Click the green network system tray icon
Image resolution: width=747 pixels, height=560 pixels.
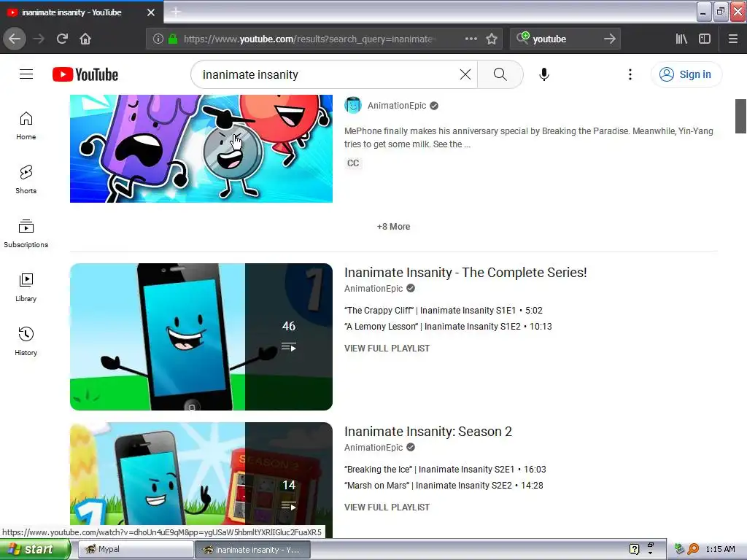coord(679,550)
